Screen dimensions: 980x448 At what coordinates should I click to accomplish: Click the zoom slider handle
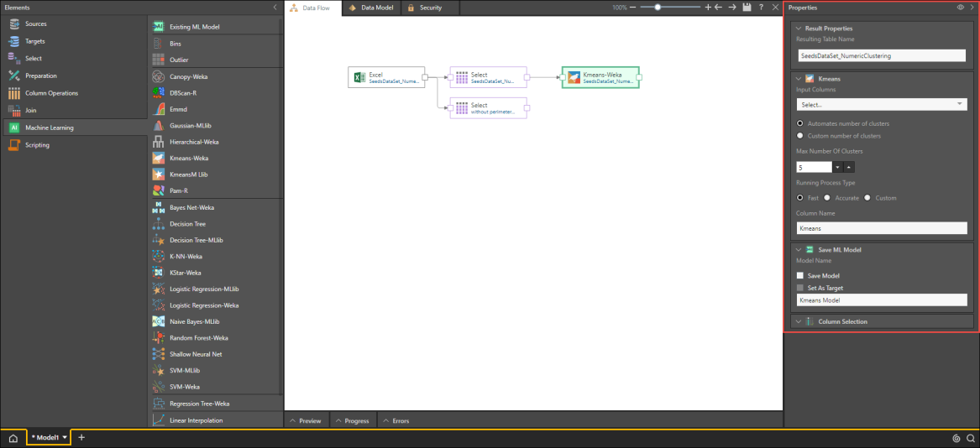click(658, 8)
